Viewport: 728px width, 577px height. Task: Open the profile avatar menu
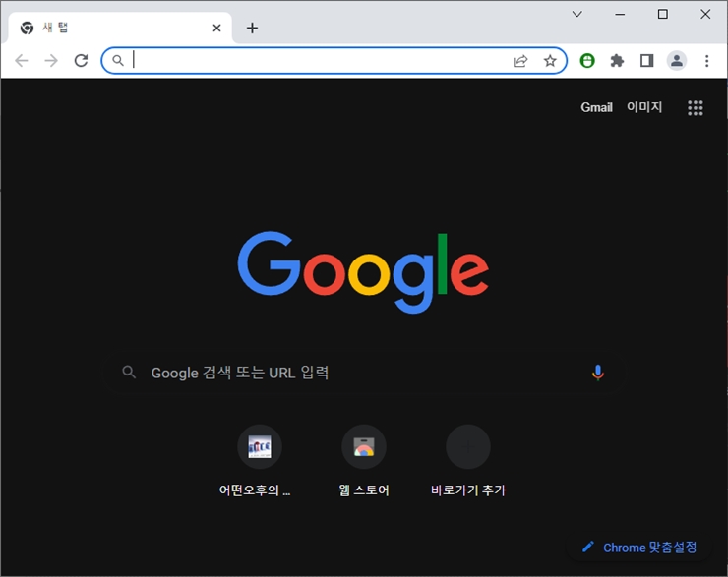coord(677,60)
